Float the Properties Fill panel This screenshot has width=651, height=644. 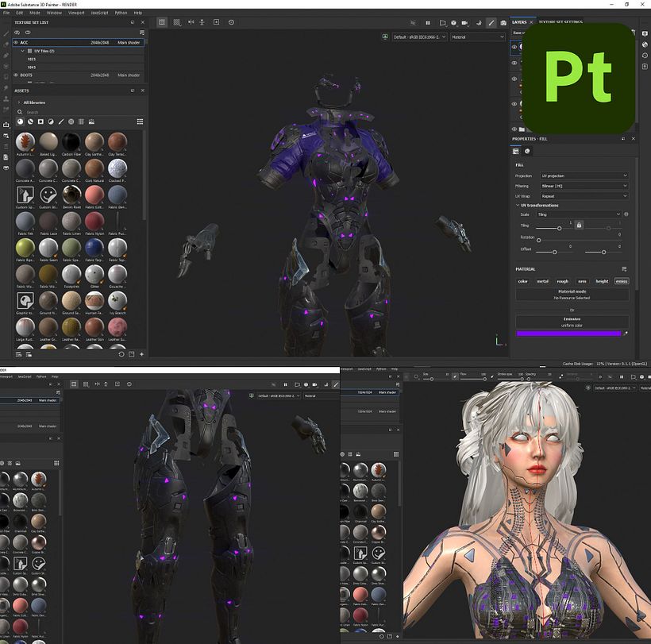coord(623,139)
